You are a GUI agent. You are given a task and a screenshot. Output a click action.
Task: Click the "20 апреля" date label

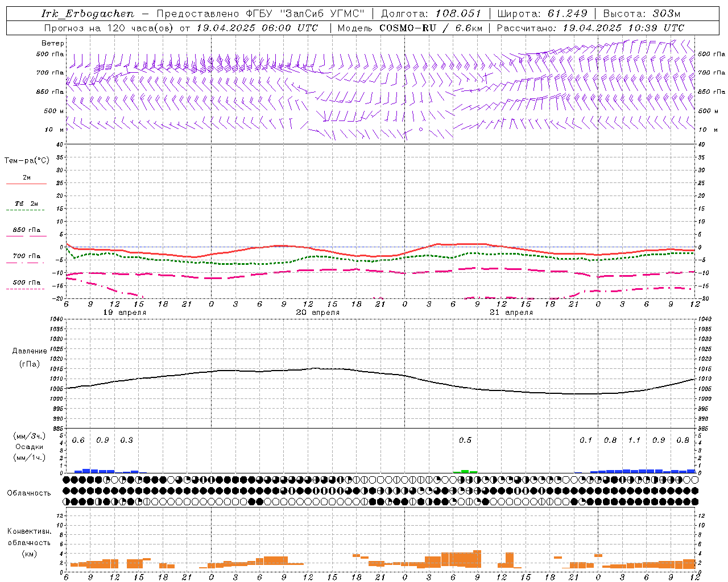[318, 313]
